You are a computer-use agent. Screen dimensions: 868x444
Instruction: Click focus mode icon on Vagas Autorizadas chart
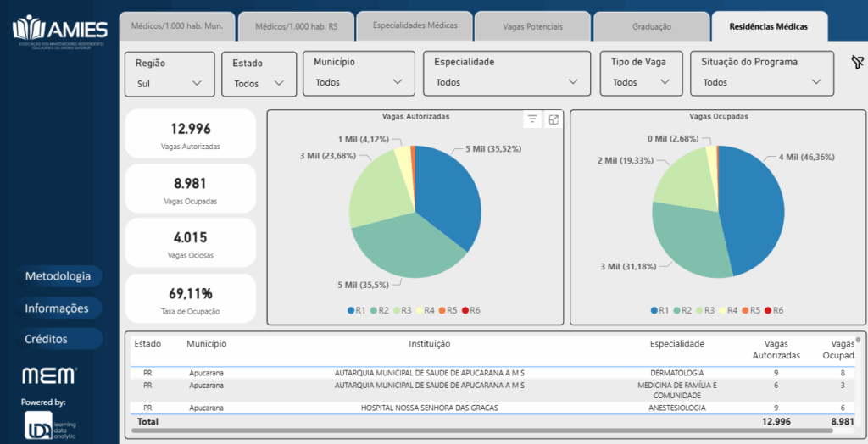tap(554, 119)
